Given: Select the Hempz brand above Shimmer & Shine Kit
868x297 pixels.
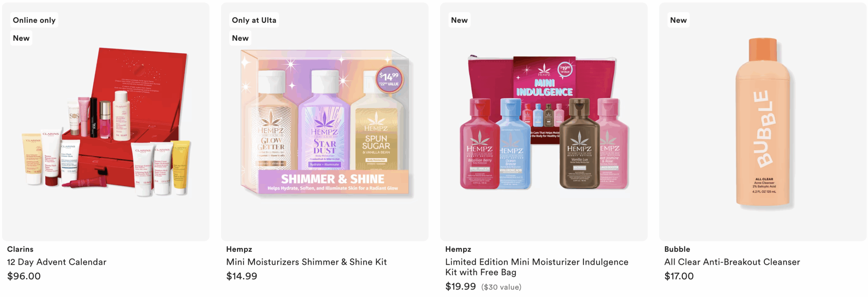Looking at the screenshot, I should 239,249.
